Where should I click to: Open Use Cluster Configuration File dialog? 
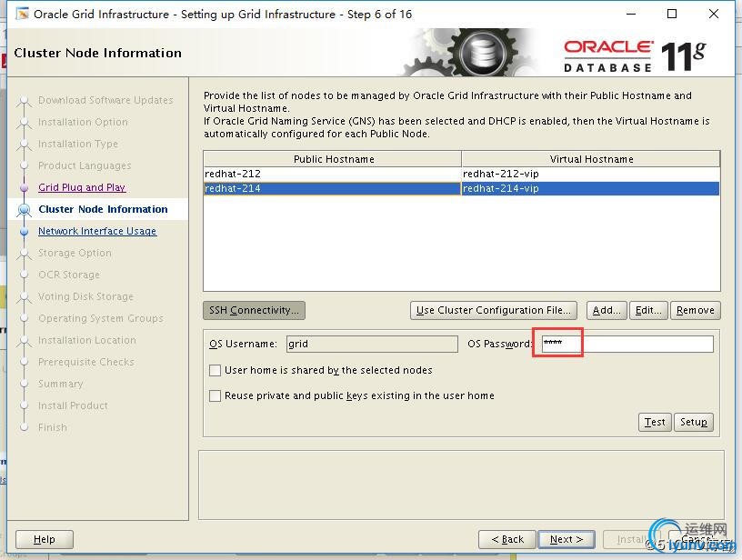(x=494, y=310)
